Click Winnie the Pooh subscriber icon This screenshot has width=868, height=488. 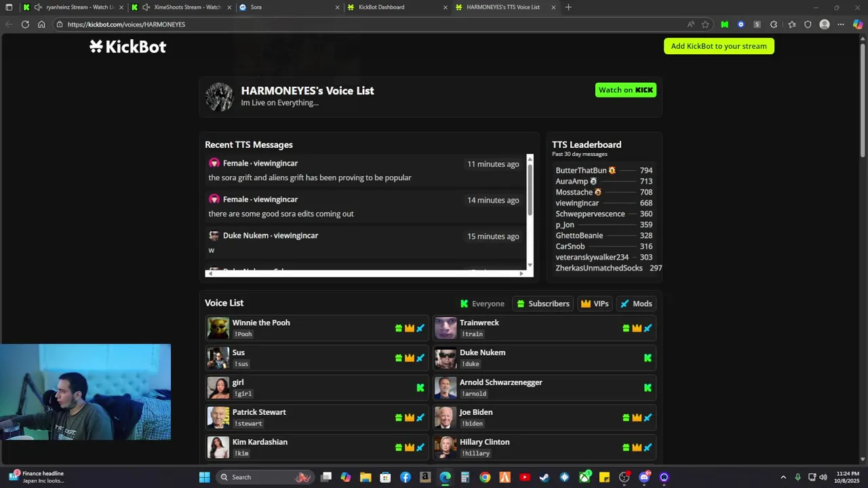(399, 328)
